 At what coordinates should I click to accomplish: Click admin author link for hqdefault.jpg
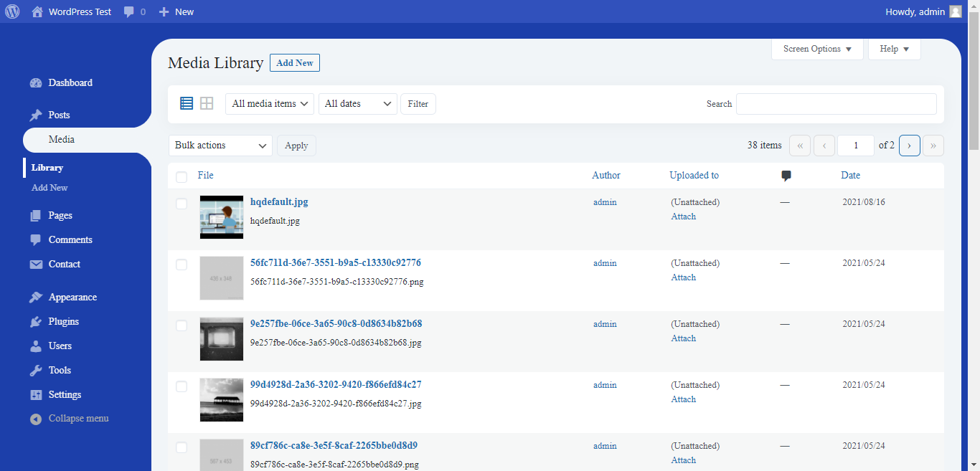[605, 202]
